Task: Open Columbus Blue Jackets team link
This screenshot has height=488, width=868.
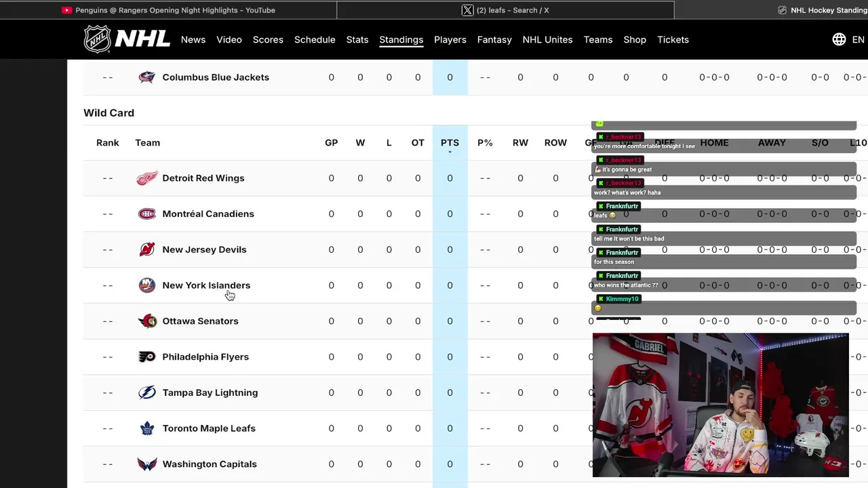Action: click(216, 77)
